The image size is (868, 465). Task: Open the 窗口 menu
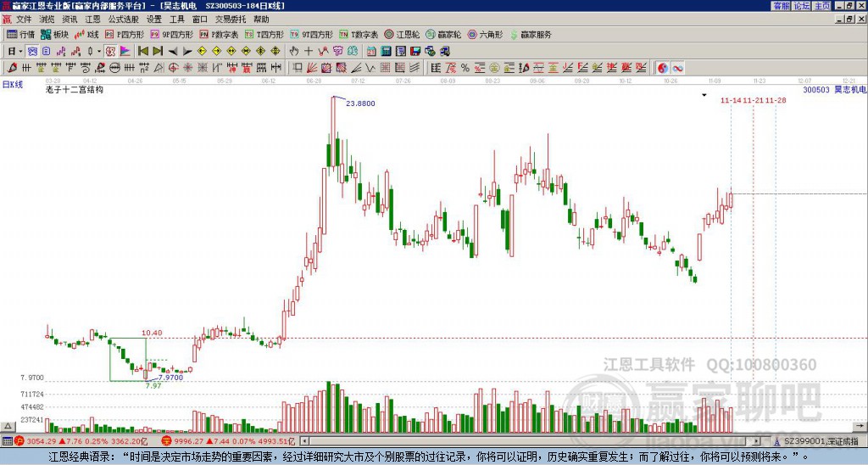click(x=200, y=20)
